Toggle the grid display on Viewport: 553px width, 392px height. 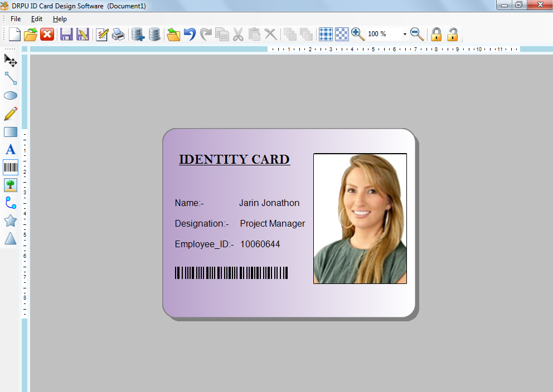pyautogui.click(x=326, y=35)
